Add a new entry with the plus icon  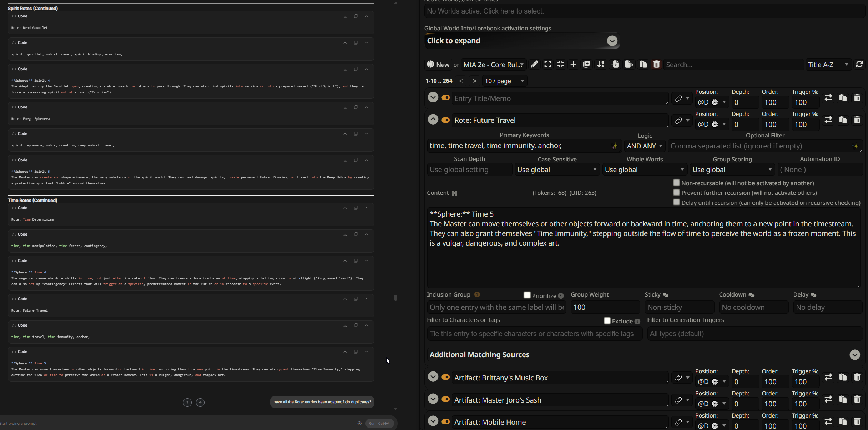click(573, 64)
